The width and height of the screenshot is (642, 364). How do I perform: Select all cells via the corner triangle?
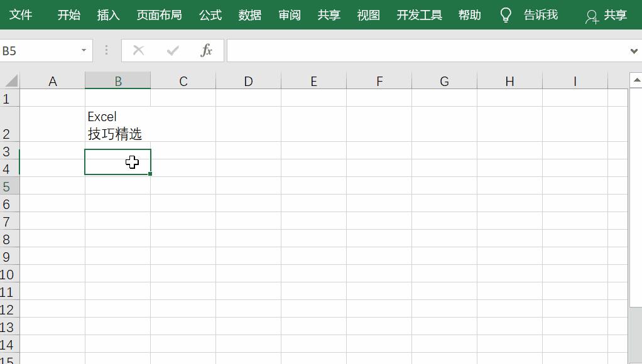8,80
